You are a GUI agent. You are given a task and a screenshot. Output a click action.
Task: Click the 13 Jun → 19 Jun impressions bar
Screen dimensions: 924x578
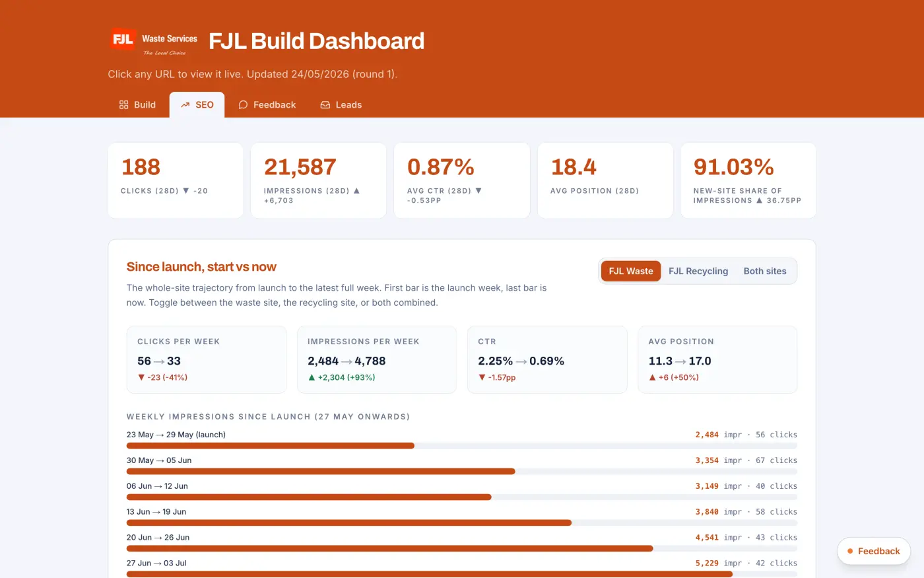click(349, 523)
